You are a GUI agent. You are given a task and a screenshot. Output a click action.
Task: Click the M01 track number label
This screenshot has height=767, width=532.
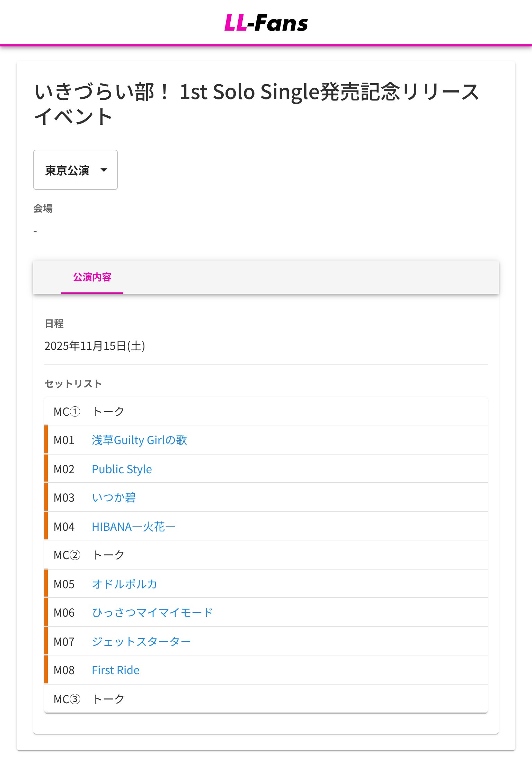click(64, 440)
